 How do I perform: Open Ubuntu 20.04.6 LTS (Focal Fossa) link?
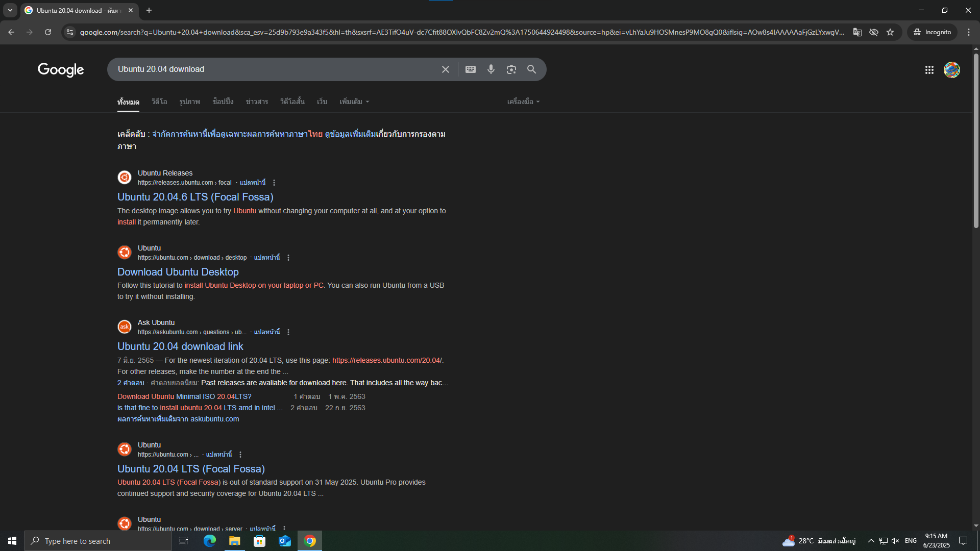195,197
